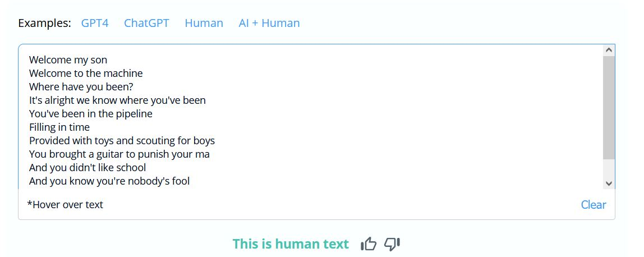
Task: Give thumbs up to the detection result
Action: pos(369,244)
